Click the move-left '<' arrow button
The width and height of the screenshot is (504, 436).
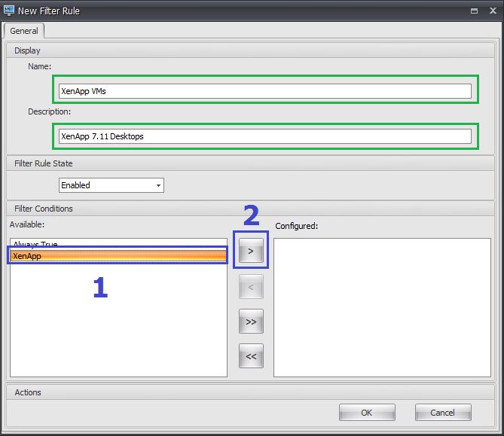251,286
